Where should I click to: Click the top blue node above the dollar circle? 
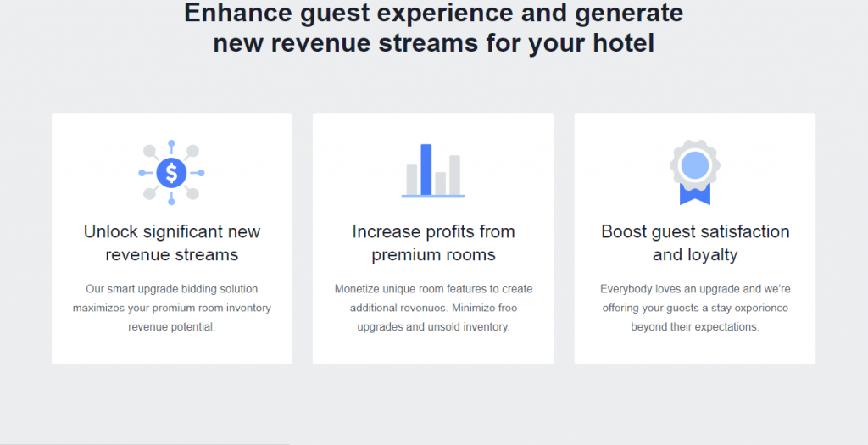[x=171, y=143]
